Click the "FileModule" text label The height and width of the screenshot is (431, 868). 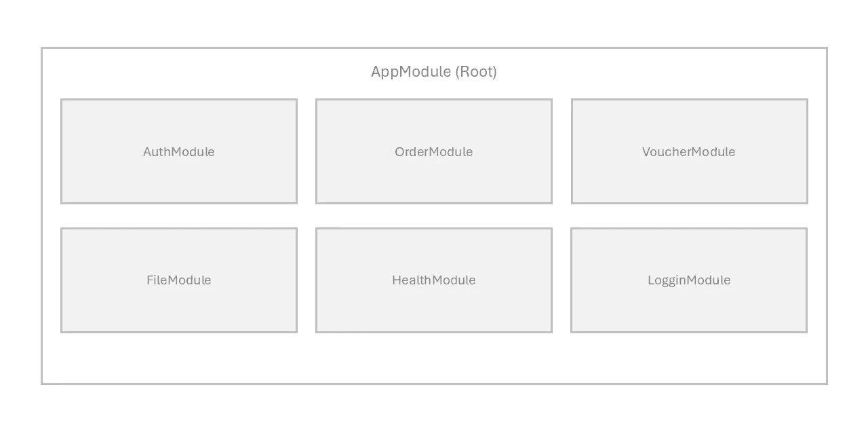(x=179, y=280)
